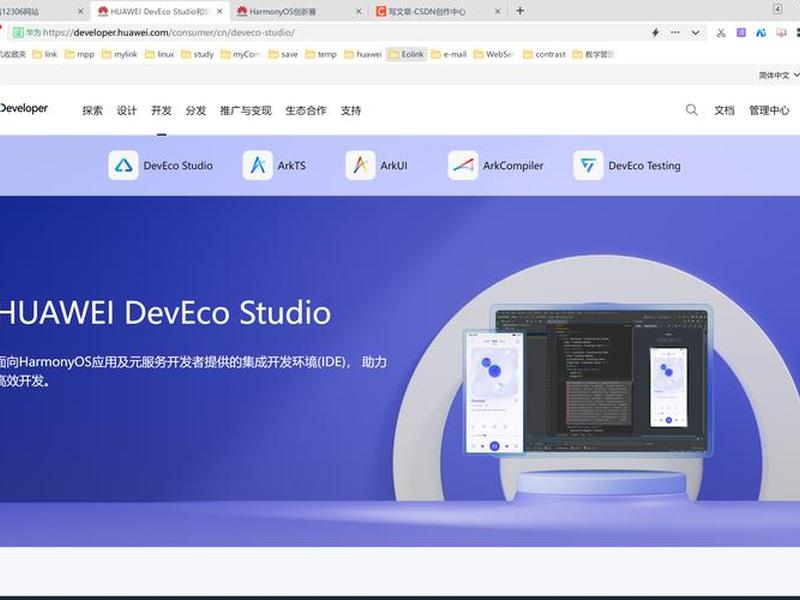
Task: Expand the address bar dropdown chevron
Action: [695, 33]
